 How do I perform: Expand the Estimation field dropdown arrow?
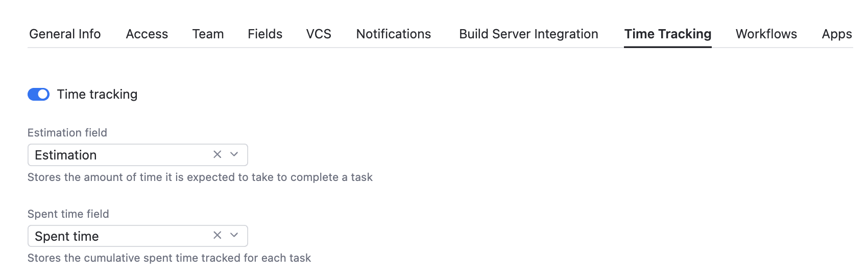234,154
